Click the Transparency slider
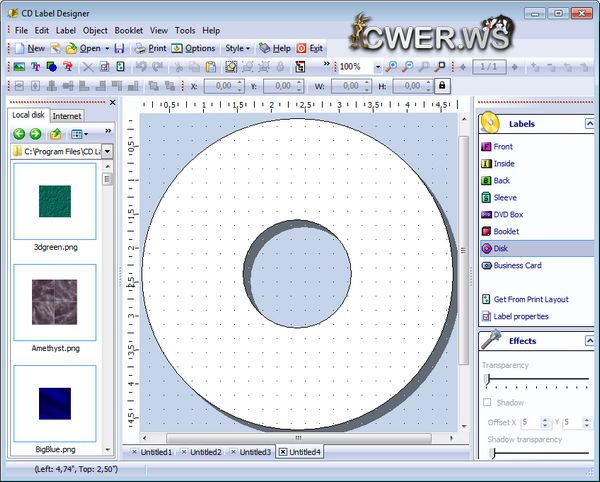 [x=538, y=380]
